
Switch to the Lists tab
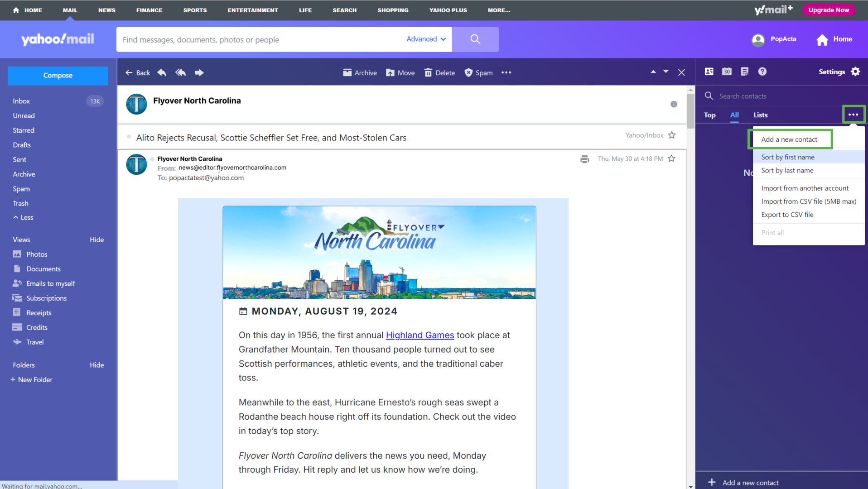pos(760,115)
